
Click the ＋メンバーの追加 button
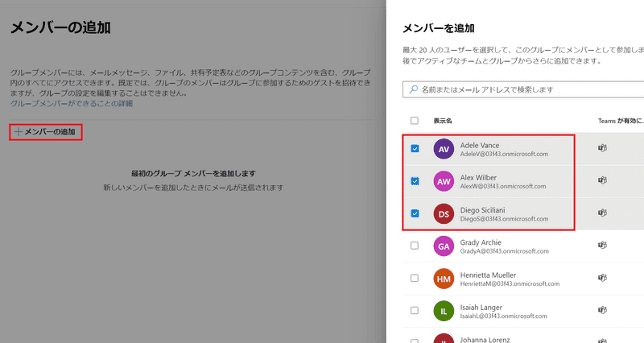(x=46, y=131)
